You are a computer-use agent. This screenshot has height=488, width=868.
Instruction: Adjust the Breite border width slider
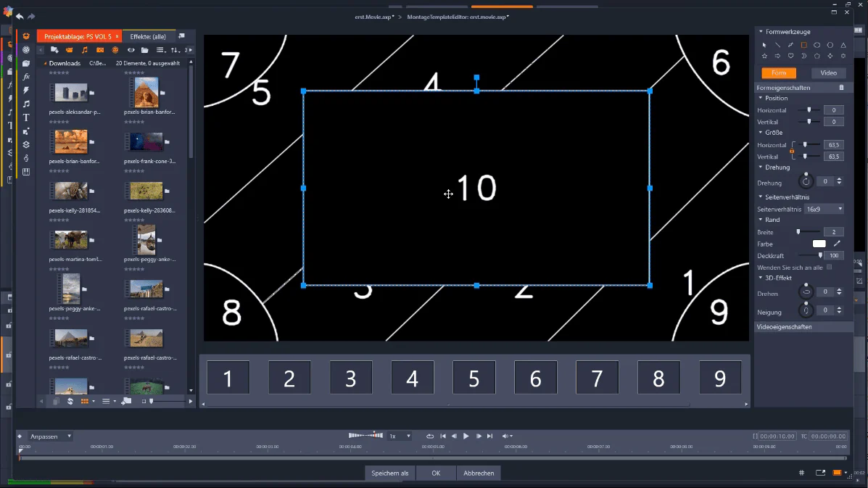[808, 232]
